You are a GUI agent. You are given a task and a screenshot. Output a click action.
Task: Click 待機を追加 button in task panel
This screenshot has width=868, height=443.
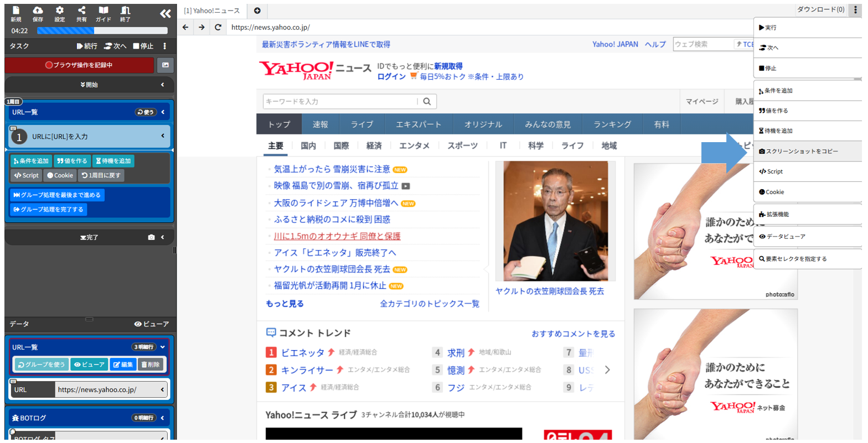point(113,161)
